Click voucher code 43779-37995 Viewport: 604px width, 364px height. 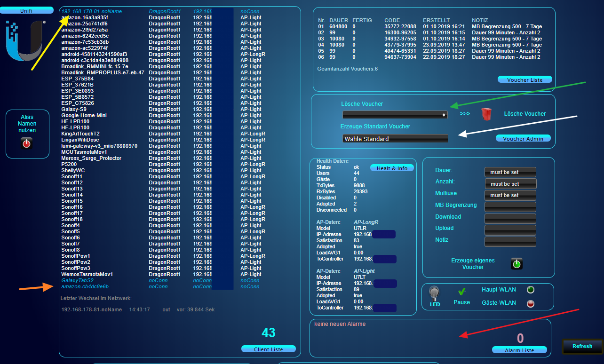coord(400,45)
